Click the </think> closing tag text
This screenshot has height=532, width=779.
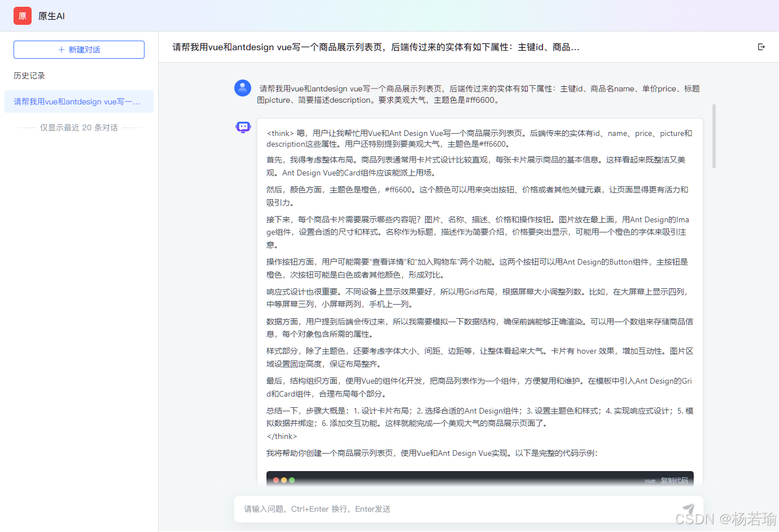(282, 436)
